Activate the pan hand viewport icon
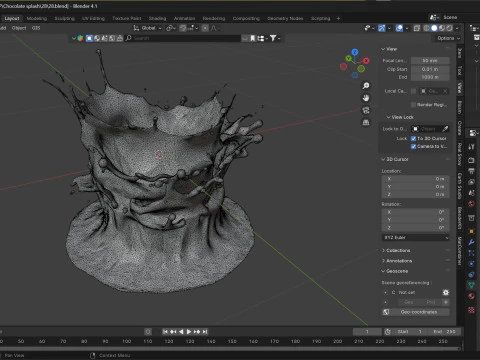This screenshot has width=480, height=360. point(366,98)
